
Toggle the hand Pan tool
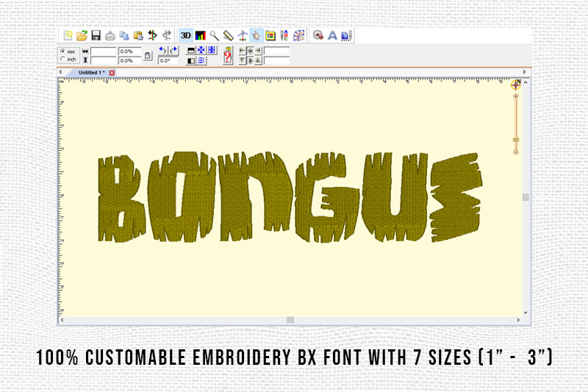(256, 35)
